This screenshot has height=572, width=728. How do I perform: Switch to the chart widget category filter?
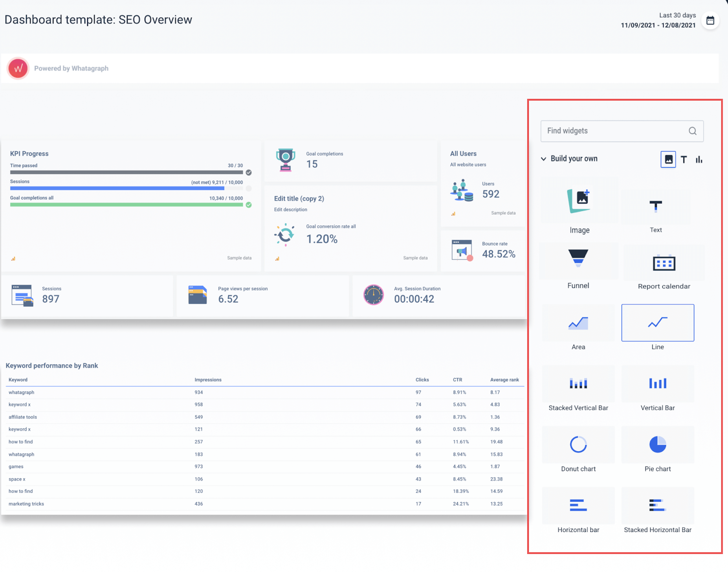[x=699, y=159]
